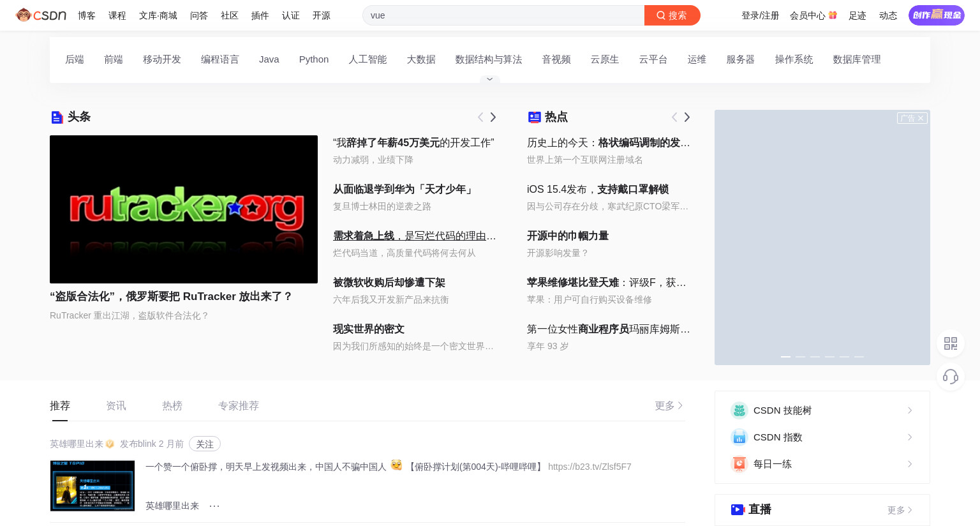The height and width of the screenshot is (526, 980).
Task: Open the 插件 menu item
Action: click(260, 15)
